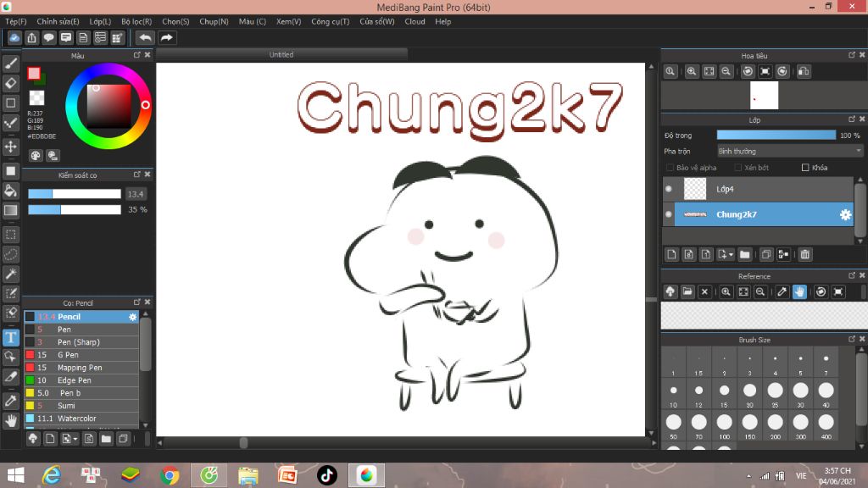Select the Move tool
Image resolution: width=868 pixels, height=488 pixels.
pos(10,147)
